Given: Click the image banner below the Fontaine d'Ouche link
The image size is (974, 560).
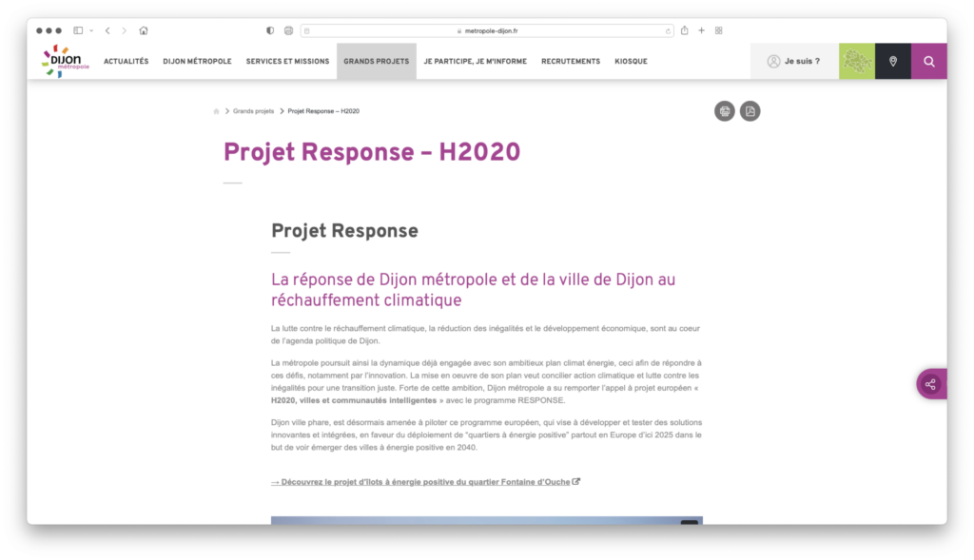Looking at the screenshot, I should [x=487, y=520].
